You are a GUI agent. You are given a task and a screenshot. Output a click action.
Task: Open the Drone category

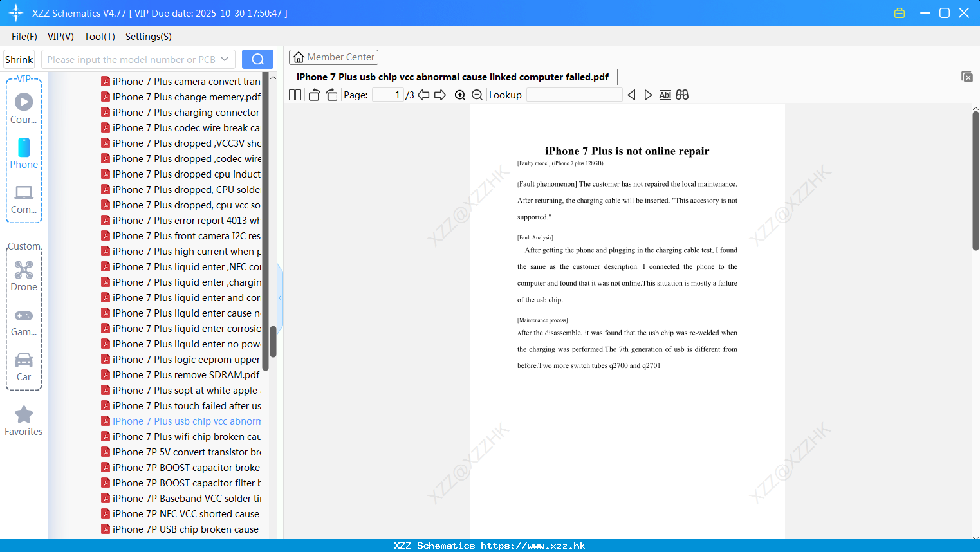pyautogui.click(x=24, y=276)
